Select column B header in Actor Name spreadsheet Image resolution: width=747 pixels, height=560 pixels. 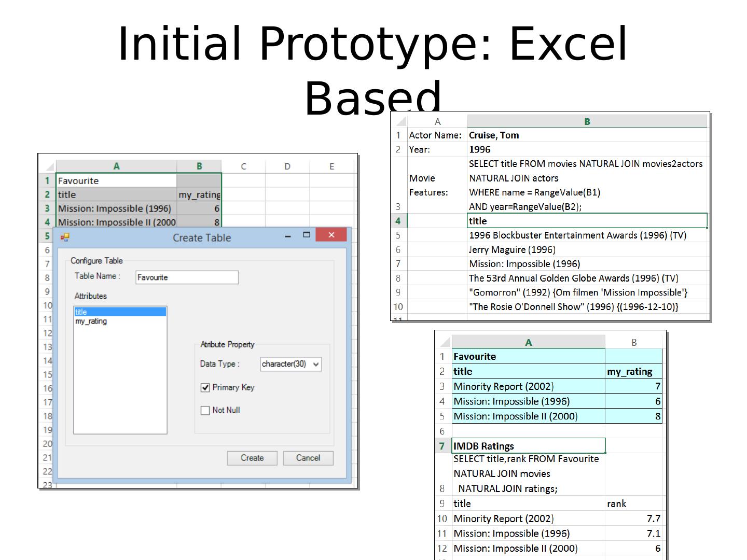tap(587, 122)
